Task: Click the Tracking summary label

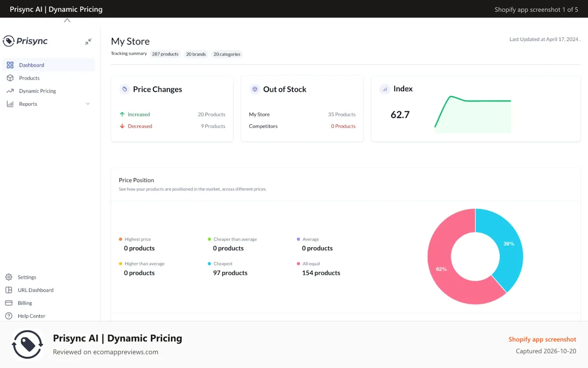Action: click(129, 53)
